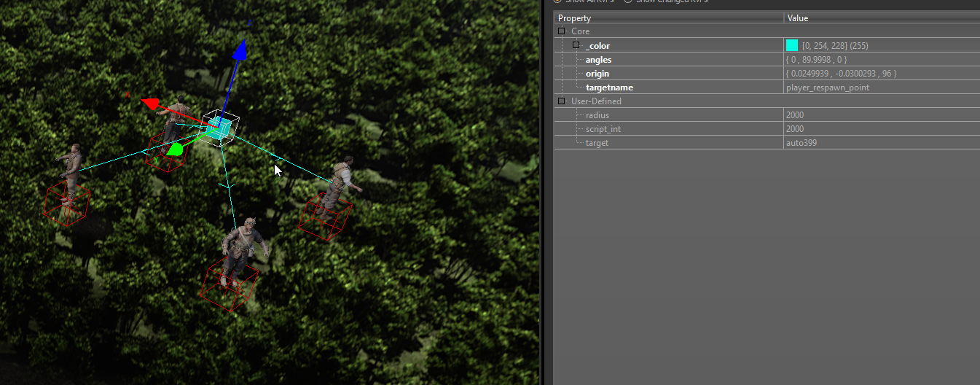Collapse the User-Defined property group

click(x=561, y=101)
